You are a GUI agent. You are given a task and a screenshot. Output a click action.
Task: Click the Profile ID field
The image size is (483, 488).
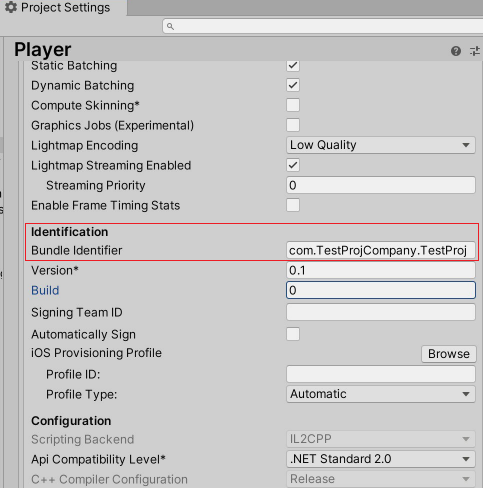pos(381,374)
